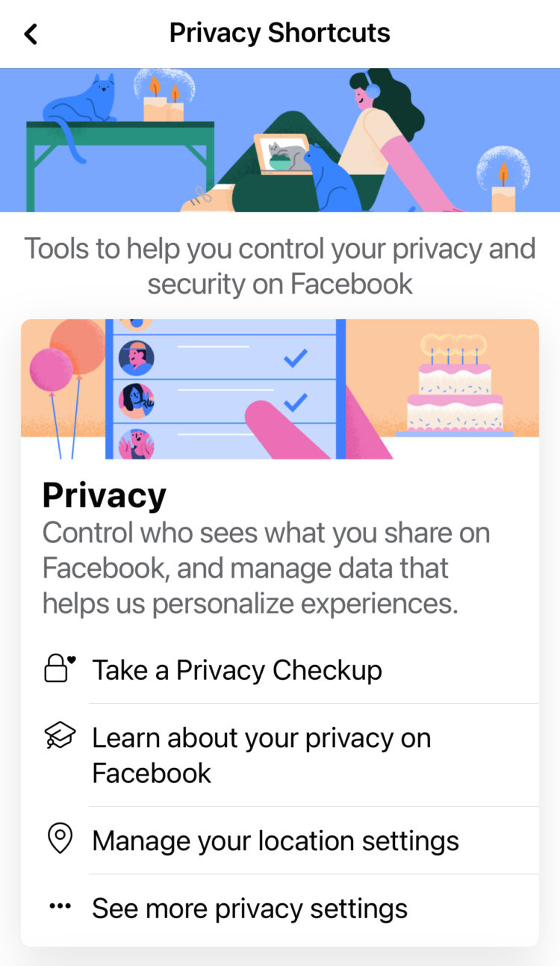
Task: Click the laptop showing a gray cat
Action: (282, 154)
